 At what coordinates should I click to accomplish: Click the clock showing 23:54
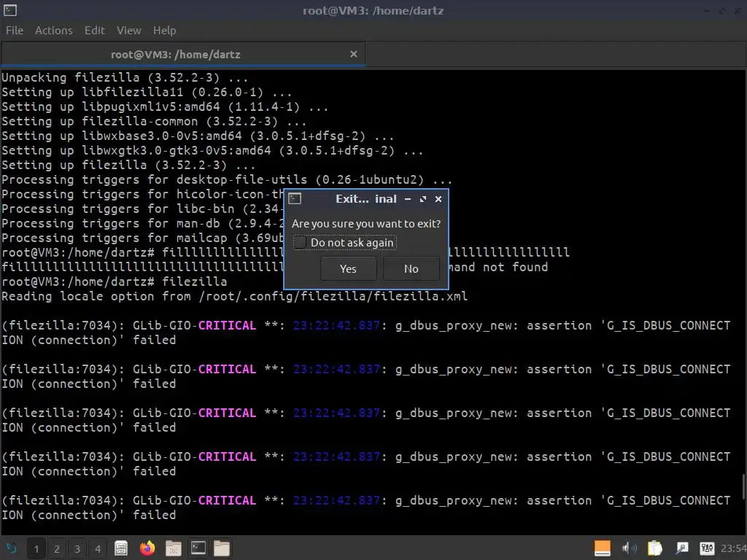tap(733, 548)
